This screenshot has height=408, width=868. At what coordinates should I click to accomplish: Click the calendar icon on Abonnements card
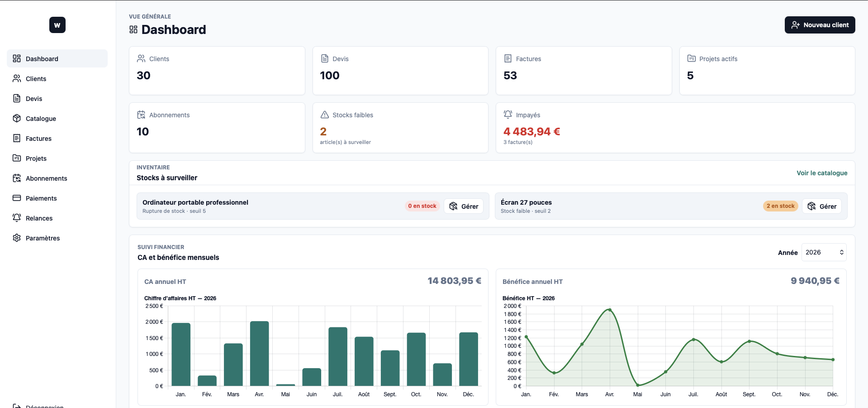point(141,115)
